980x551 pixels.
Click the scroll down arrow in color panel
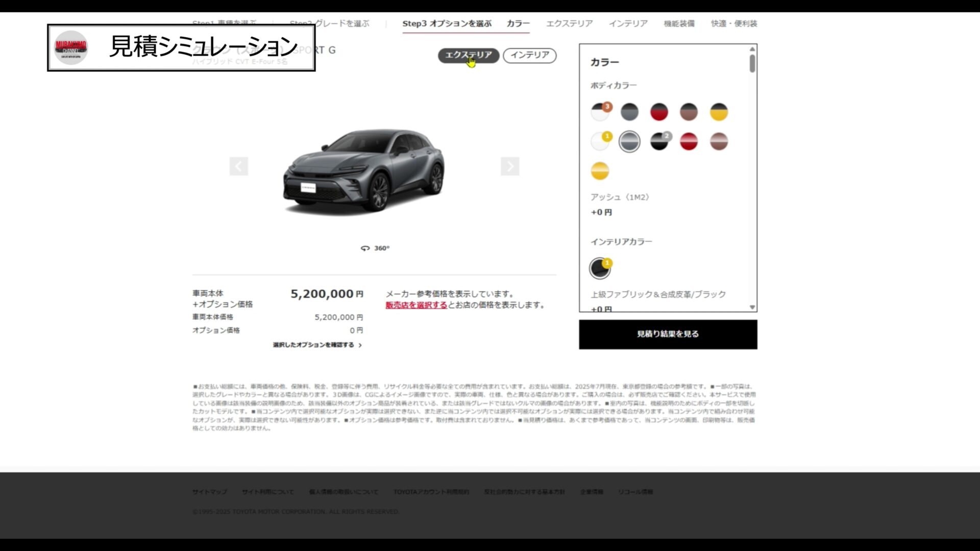pos(752,307)
